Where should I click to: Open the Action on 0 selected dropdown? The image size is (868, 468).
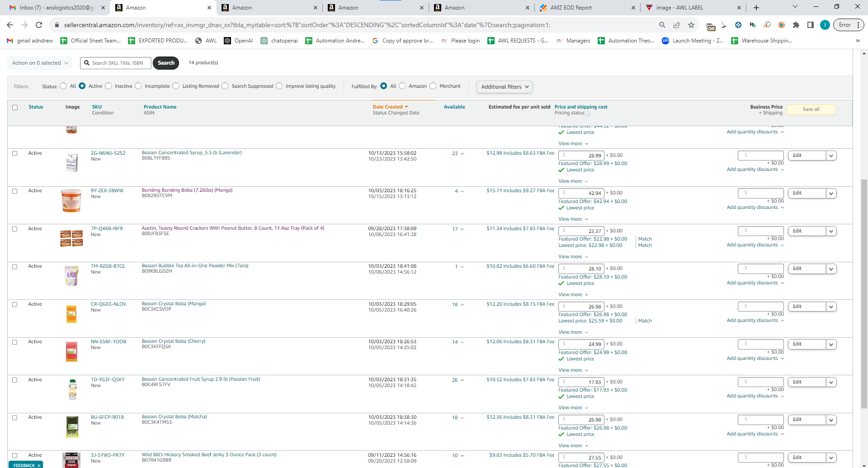click(x=39, y=63)
